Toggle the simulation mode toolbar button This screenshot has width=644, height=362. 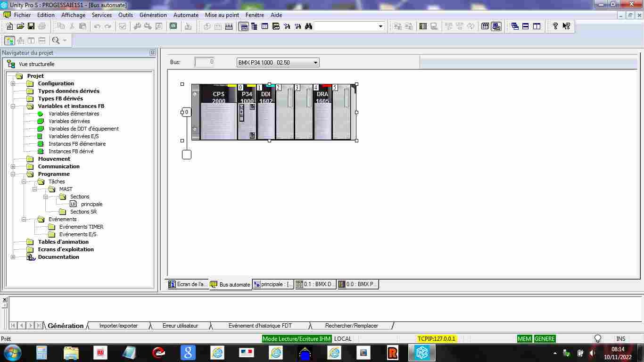(496, 26)
